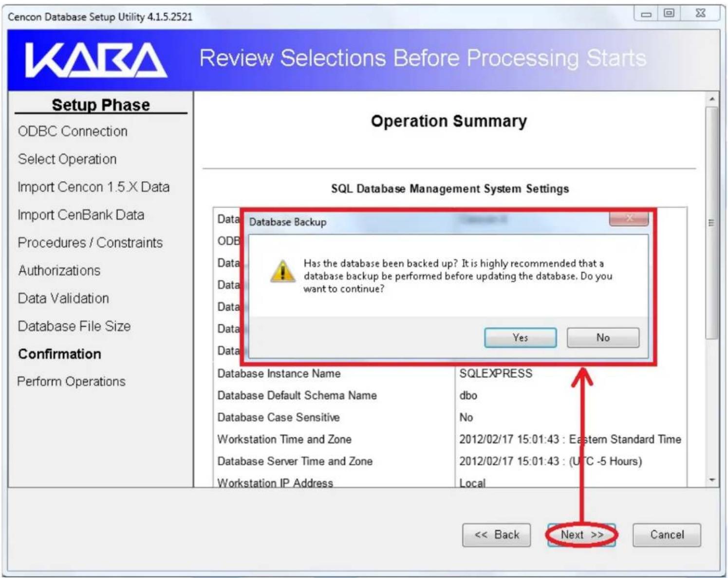
Task: Click the UTC -5 Hours value
Action: [605, 461]
